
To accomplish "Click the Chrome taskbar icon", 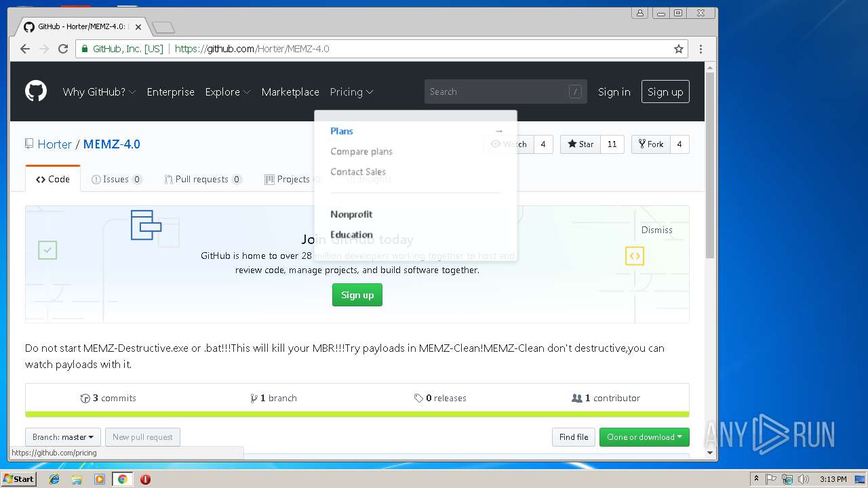I will point(122,479).
